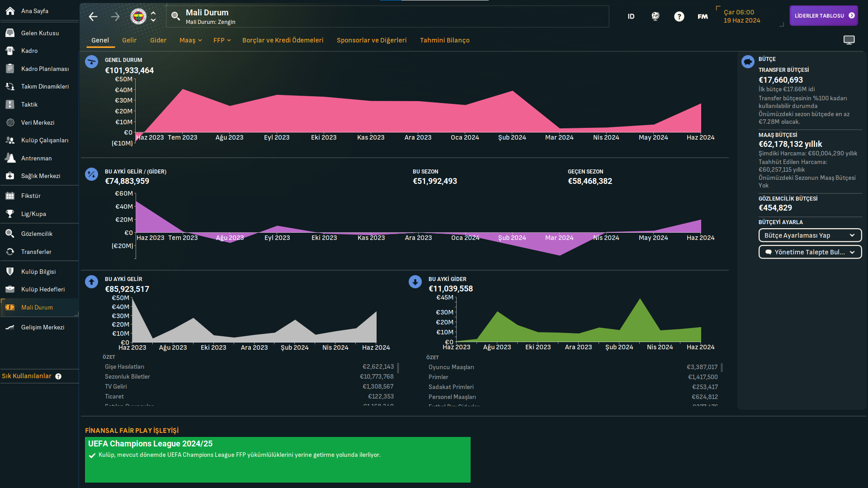Click the income summary scrollbar
This screenshot has width=868, height=488.
398,367
